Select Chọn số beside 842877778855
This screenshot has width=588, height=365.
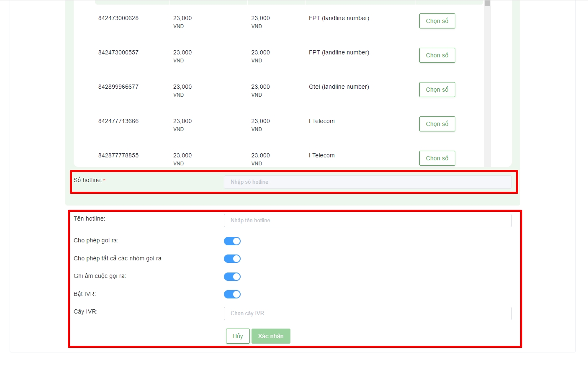[437, 158]
